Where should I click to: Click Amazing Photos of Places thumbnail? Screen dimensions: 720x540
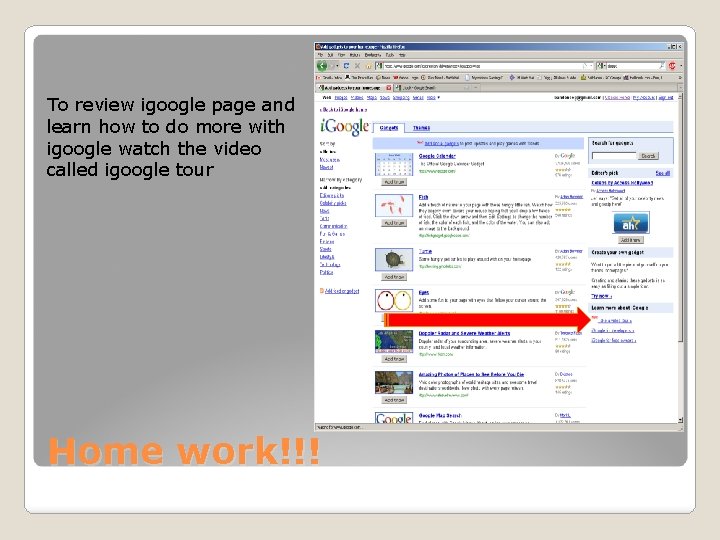pos(394,382)
